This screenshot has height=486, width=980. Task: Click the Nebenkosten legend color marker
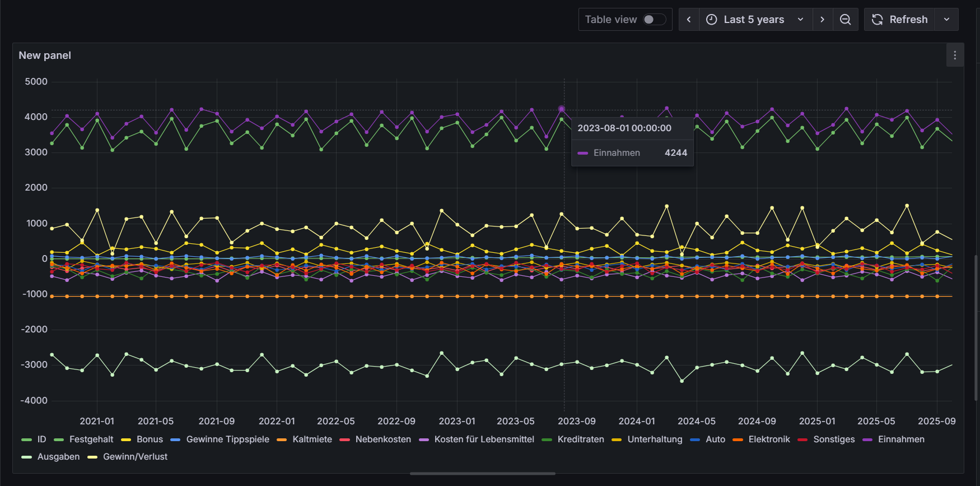(x=344, y=439)
